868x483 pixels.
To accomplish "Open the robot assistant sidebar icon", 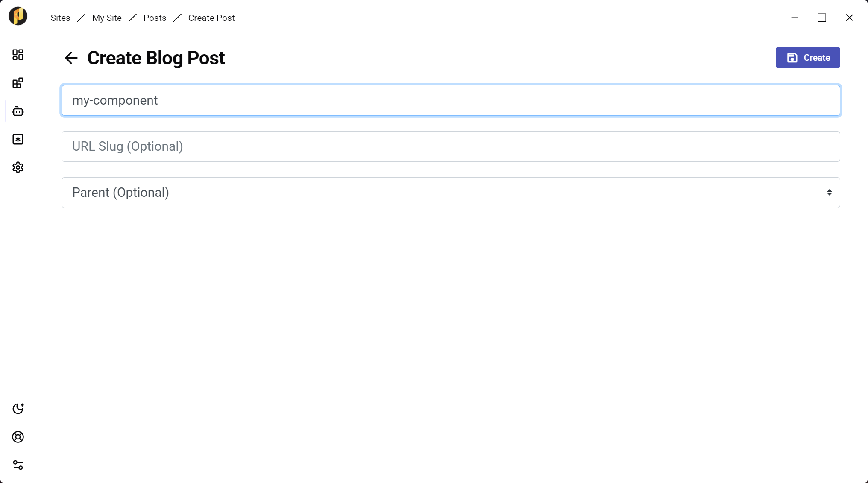I will 18,111.
